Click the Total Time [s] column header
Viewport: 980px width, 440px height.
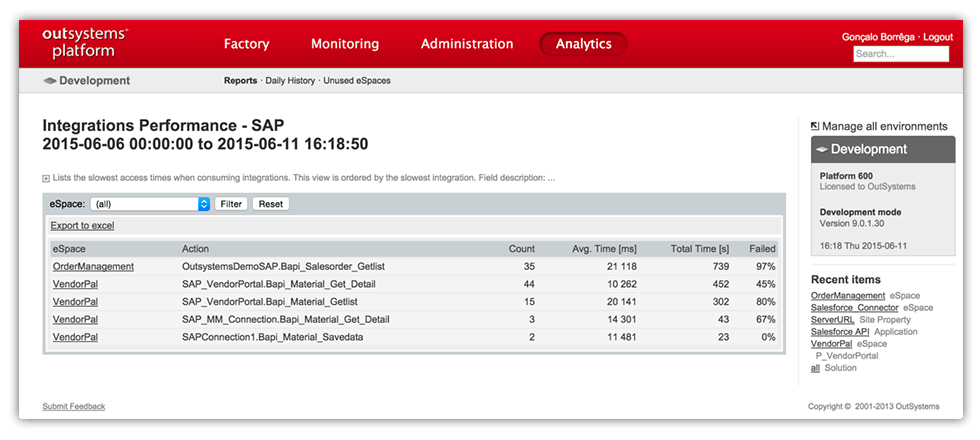(x=700, y=249)
